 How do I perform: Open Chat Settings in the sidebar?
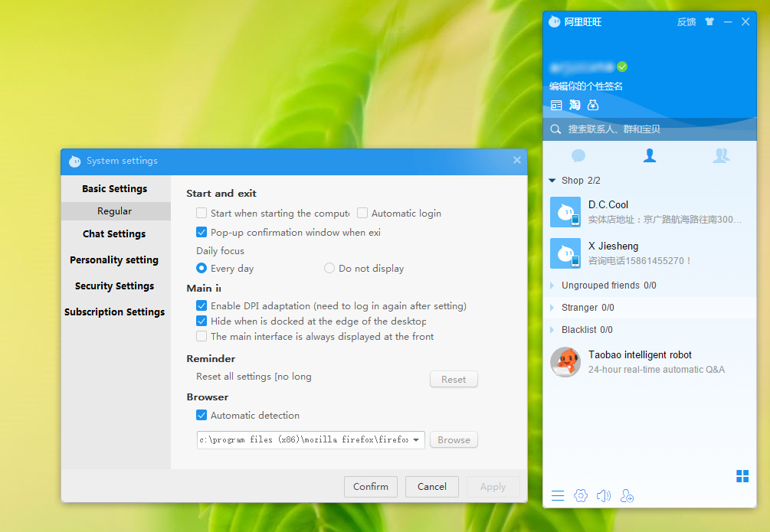114,234
